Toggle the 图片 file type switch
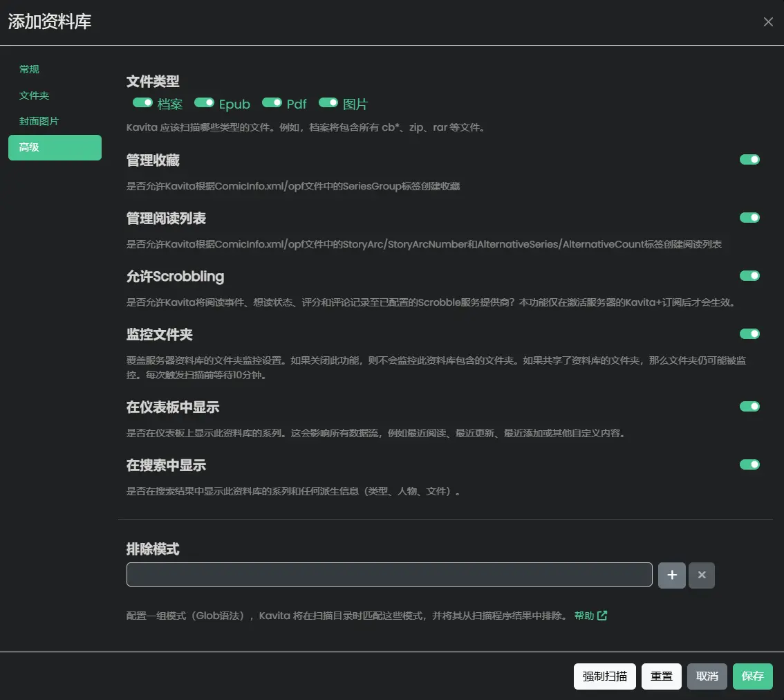The height and width of the screenshot is (700, 784). (328, 102)
